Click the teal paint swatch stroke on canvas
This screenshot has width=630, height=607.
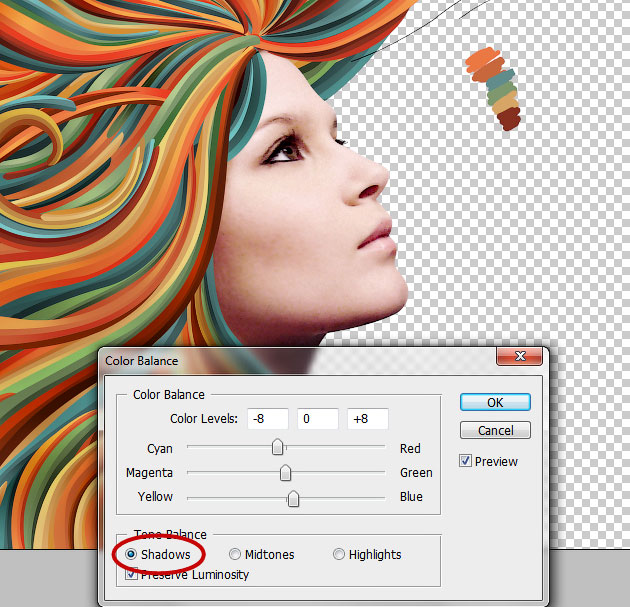click(x=500, y=79)
